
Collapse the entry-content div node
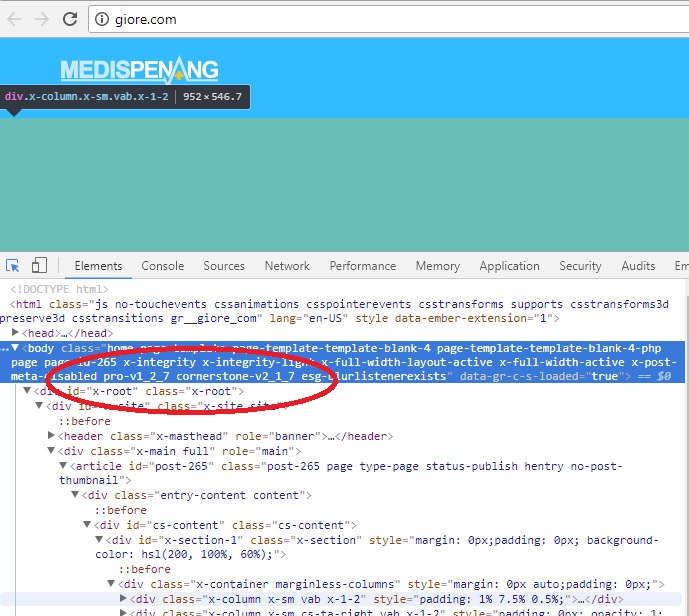coord(75,494)
